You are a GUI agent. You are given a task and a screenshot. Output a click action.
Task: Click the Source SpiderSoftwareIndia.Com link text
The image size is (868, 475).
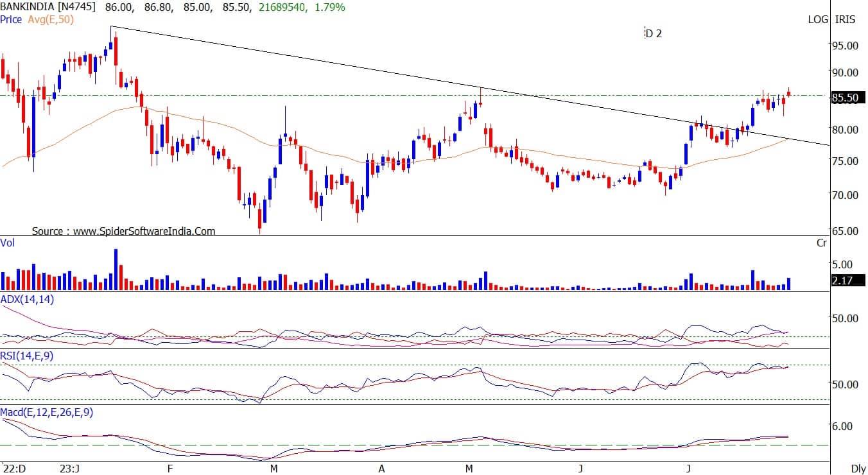[123, 231]
